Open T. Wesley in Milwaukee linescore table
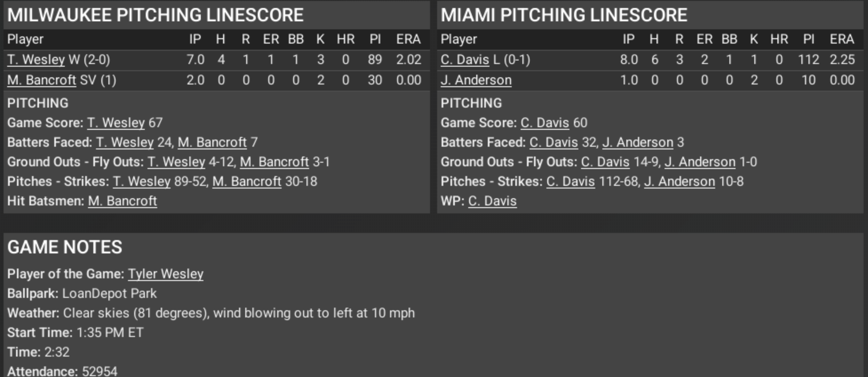868x377 pixels. (36, 60)
